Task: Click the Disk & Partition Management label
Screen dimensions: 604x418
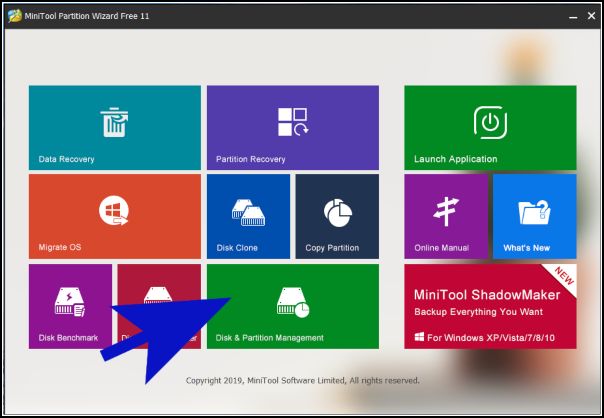Action: click(269, 338)
